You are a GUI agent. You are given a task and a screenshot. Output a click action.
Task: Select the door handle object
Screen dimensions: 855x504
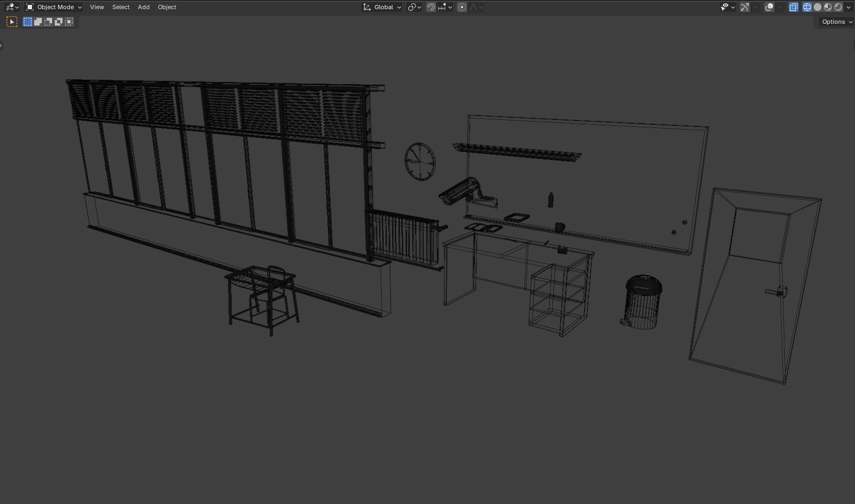(x=777, y=292)
